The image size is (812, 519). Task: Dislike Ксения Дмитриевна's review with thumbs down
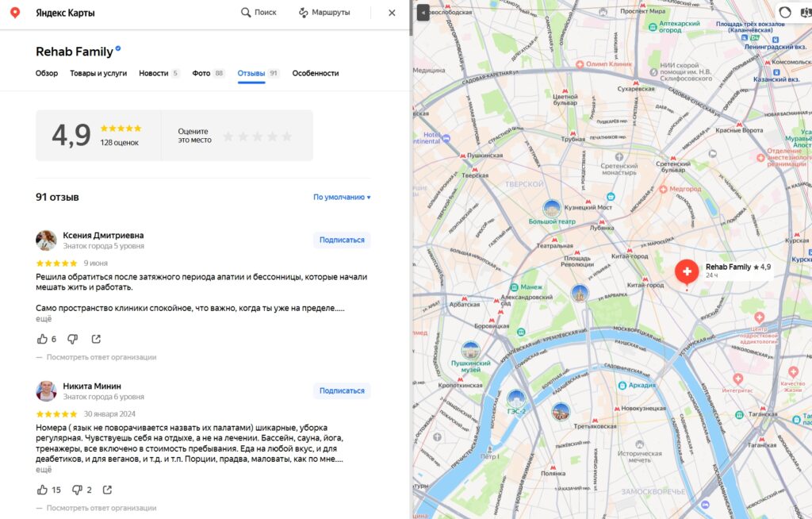coord(72,339)
